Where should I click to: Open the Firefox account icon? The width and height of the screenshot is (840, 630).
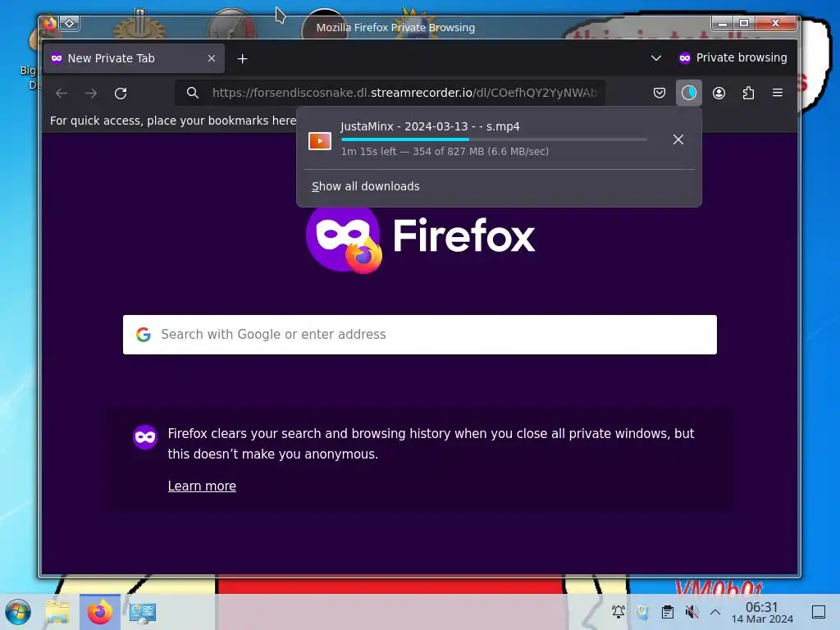(x=719, y=93)
